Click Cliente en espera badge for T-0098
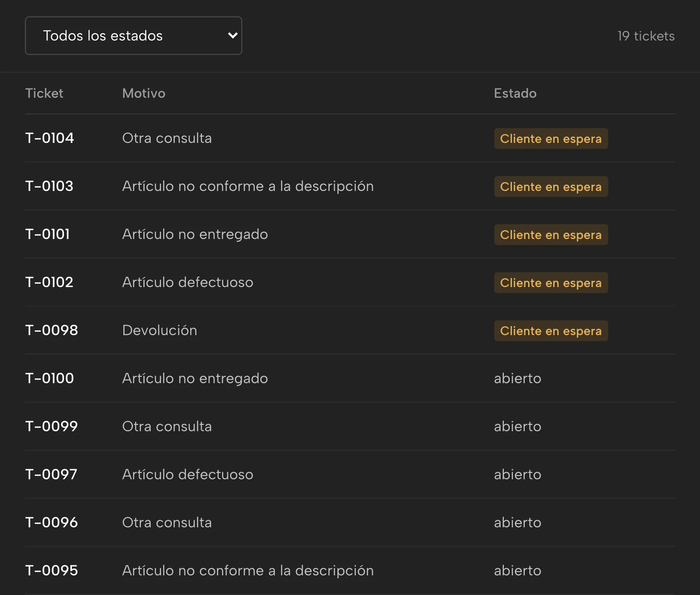 pos(551,331)
